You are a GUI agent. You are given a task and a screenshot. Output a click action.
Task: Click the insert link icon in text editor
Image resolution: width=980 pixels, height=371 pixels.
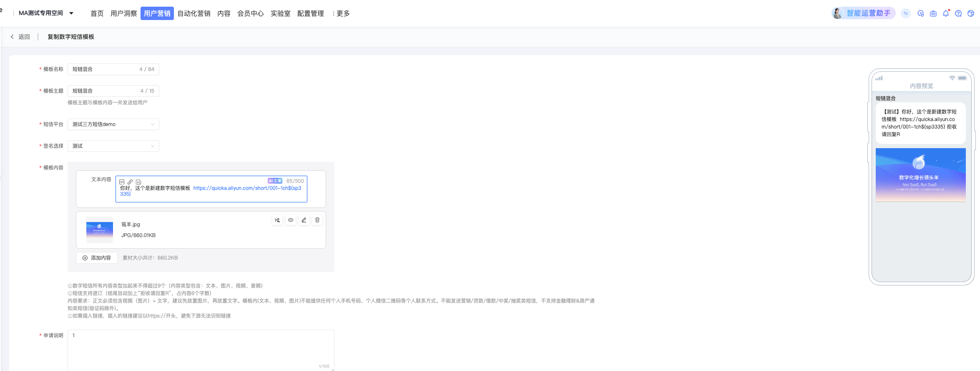(x=130, y=182)
